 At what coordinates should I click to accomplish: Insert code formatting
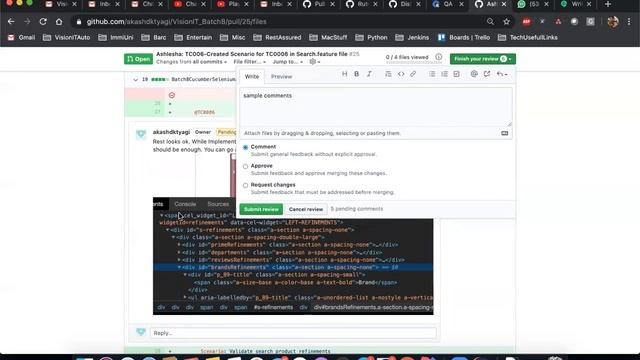coord(401,74)
